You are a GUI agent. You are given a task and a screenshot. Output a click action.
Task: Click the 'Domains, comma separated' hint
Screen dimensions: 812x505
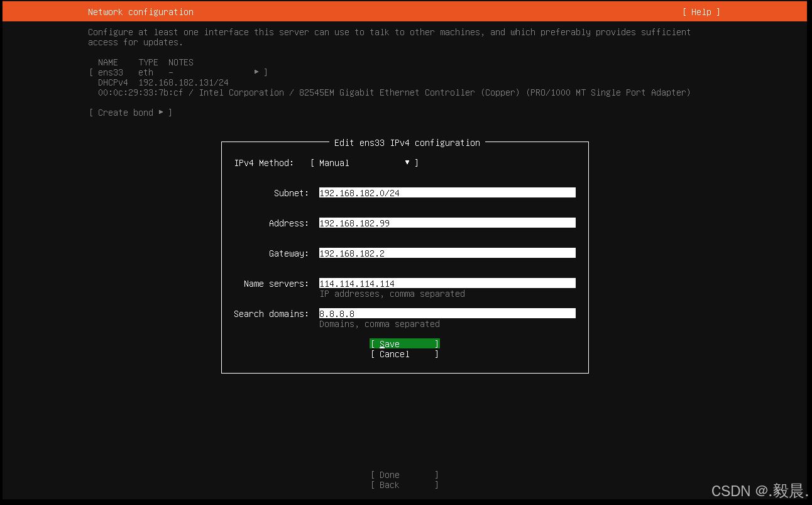380,324
